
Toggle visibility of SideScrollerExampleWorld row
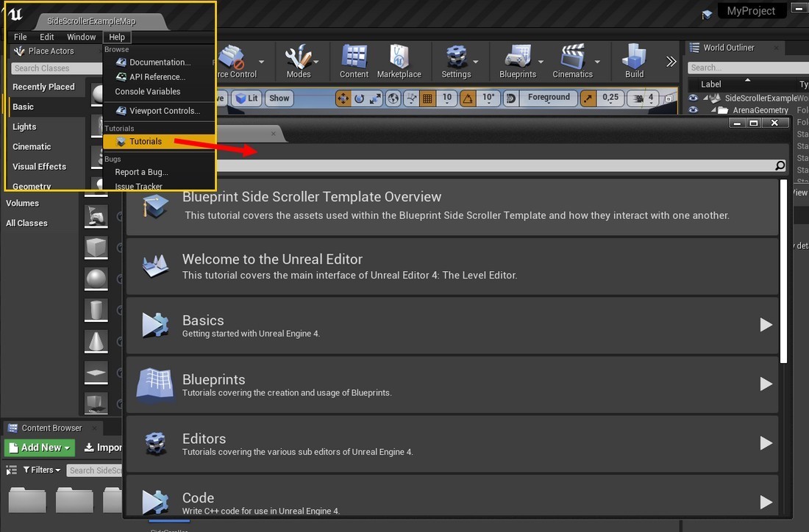tap(693, 98)
